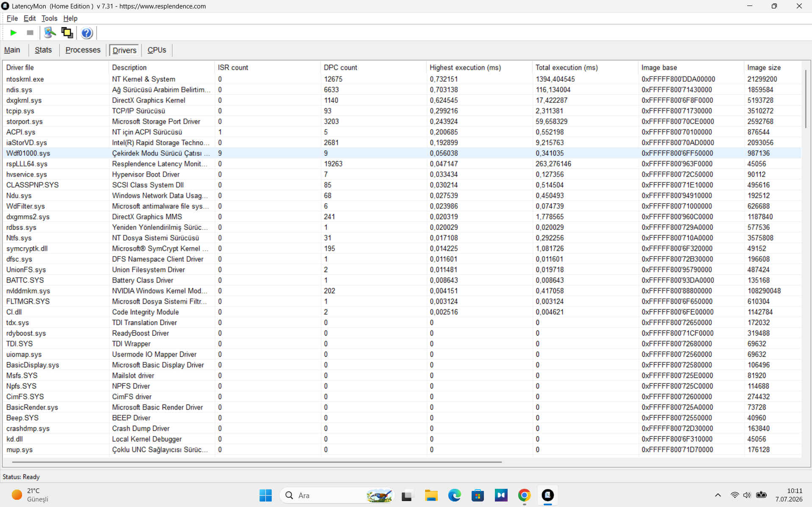Open the Edit menu

(x=30, y=18)
